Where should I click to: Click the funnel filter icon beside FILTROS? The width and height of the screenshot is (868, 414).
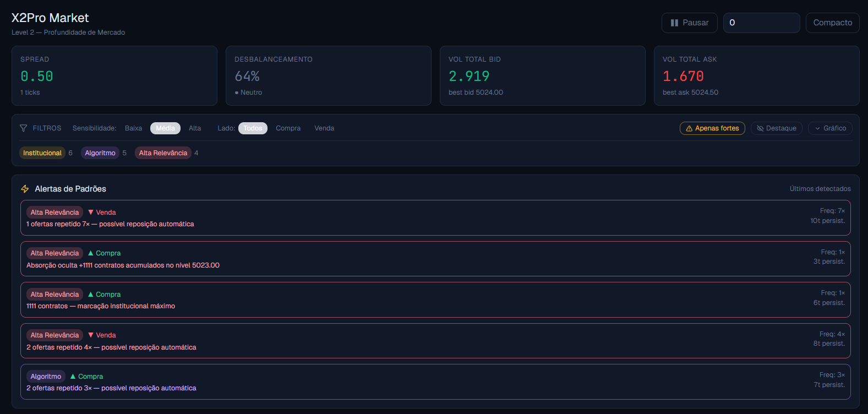tap(23, 128)
